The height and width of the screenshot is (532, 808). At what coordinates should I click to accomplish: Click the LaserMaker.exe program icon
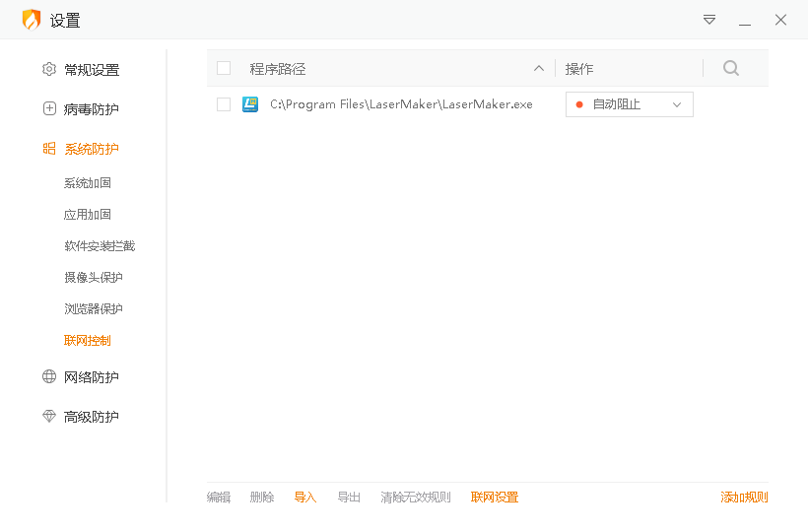tap(250, 104)
